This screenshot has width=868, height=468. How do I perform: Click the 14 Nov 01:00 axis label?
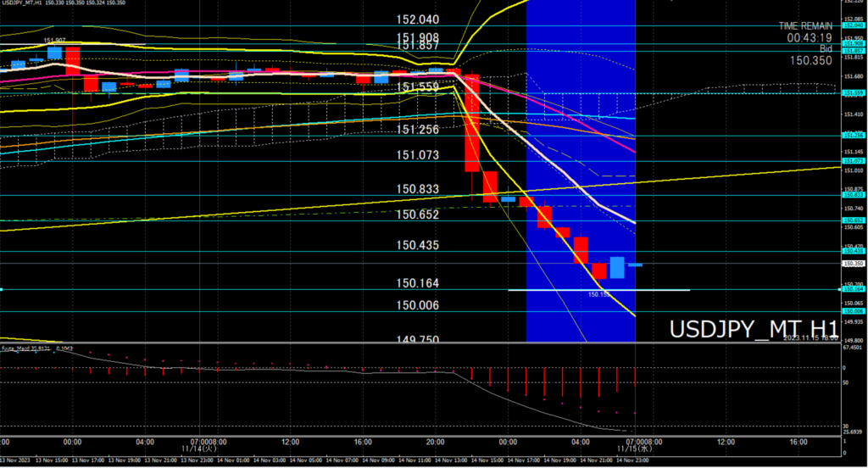coord(233,460)
